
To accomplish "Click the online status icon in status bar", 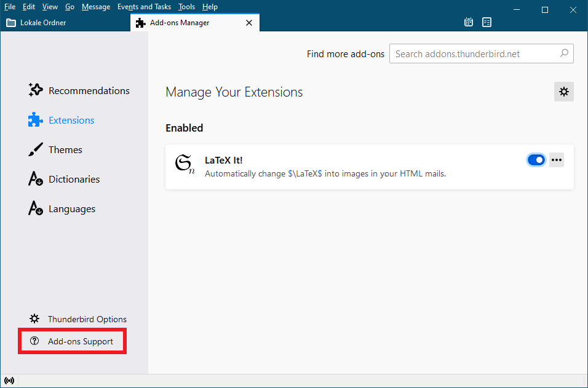I will [x=9, y=381].
